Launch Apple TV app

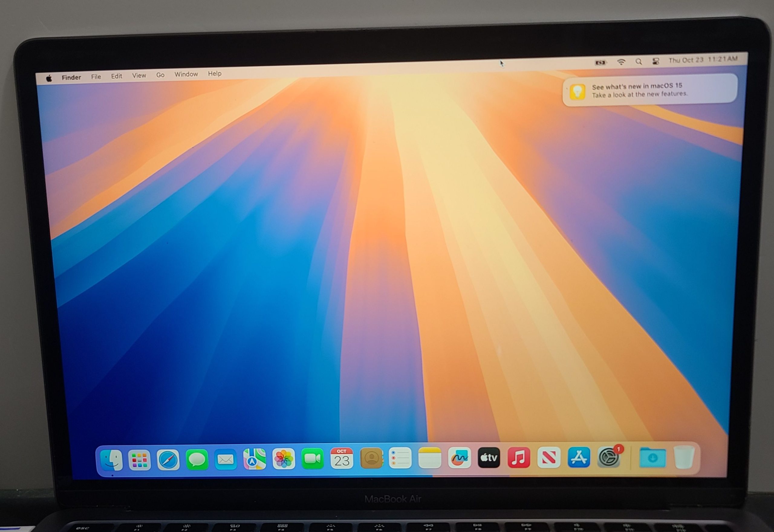(x=489, y=458)
